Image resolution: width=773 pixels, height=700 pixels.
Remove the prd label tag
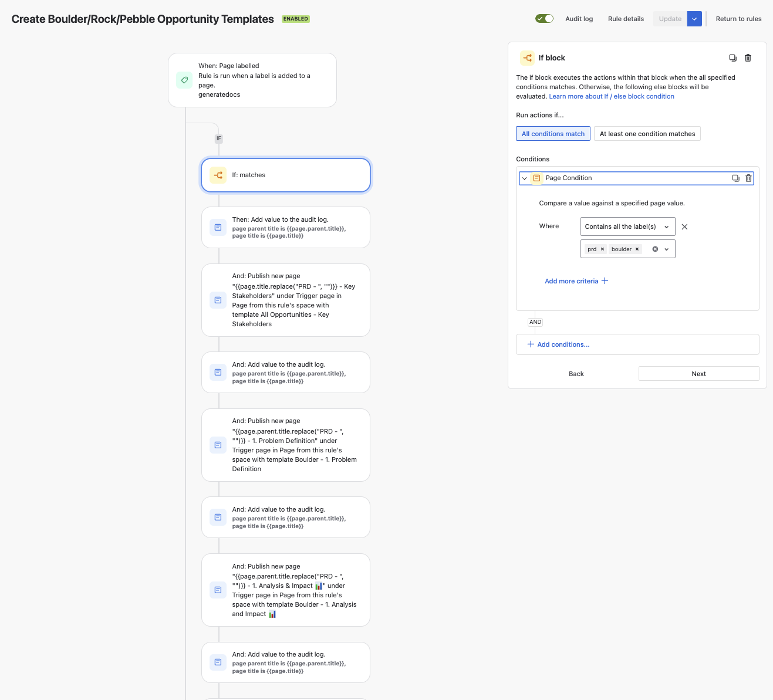click(602, 249)
